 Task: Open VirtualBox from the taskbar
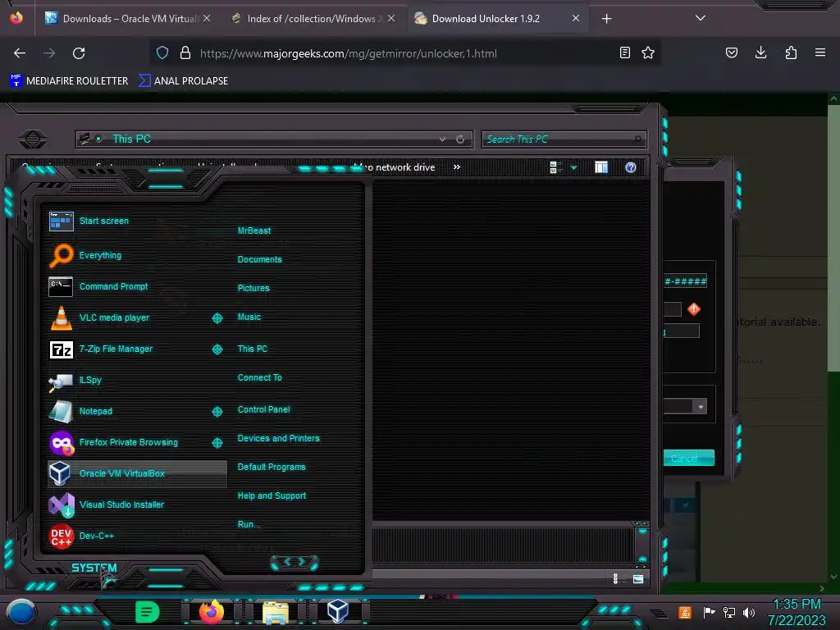pos(338,611)
